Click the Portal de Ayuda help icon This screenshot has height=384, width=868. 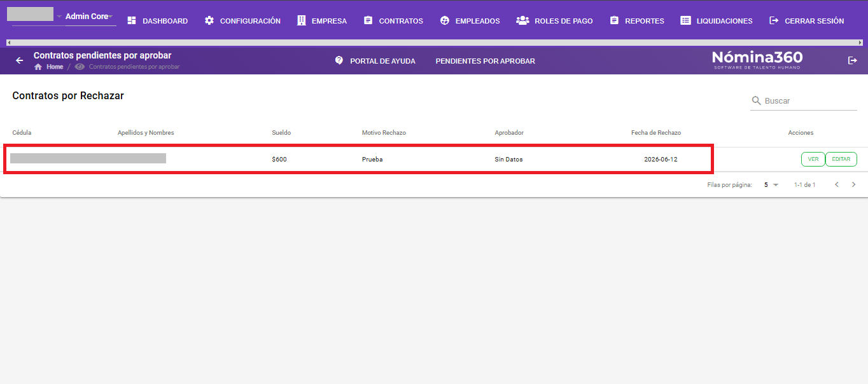point(339,60)
